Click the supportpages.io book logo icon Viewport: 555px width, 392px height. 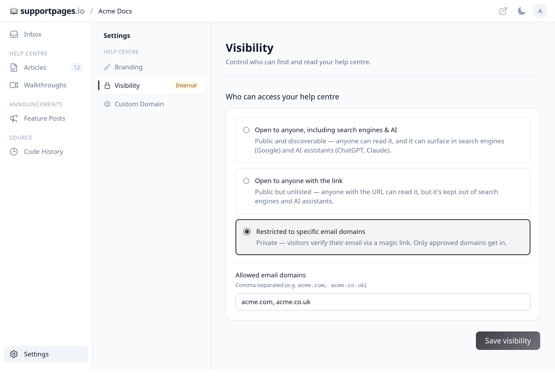pyautogui.click(x=14, y=11)
